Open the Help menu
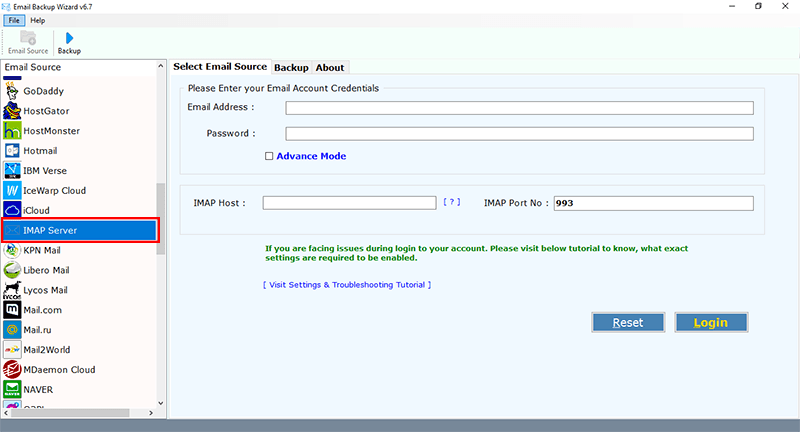Screen dimensions: 800x432 (x=37, y=20)
